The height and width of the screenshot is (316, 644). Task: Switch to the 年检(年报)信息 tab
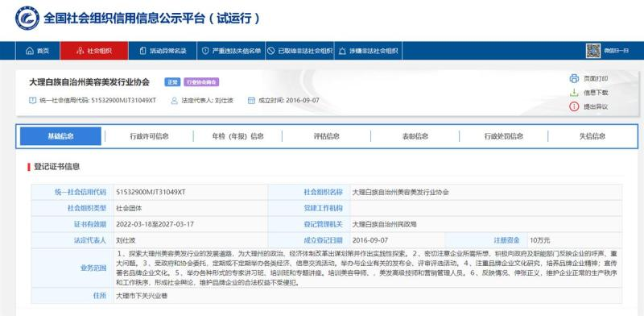tap(237, 136)
